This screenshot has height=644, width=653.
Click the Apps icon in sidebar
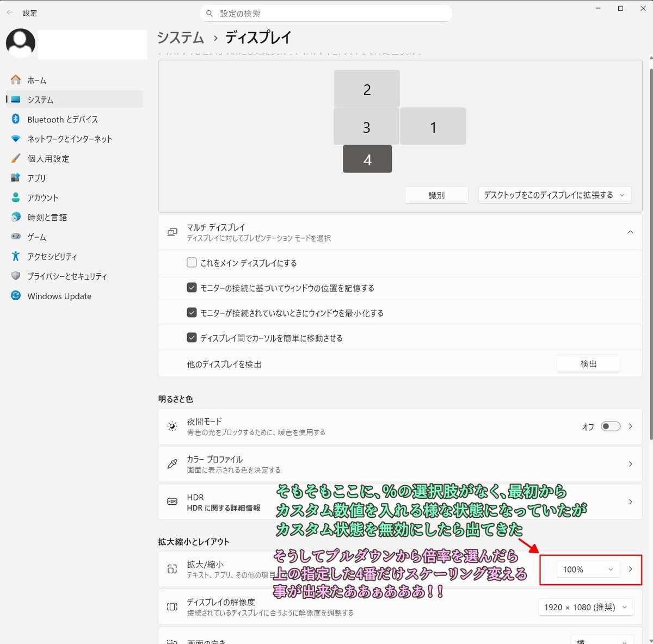point(16,178)
